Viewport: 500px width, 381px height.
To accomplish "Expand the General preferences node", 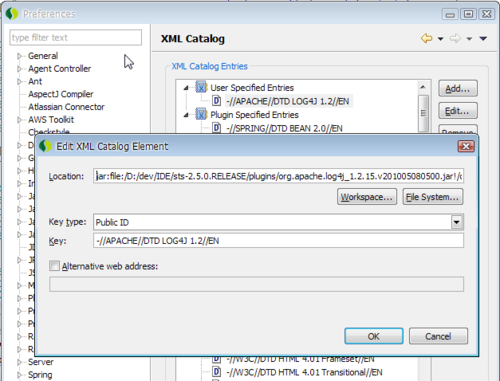I will coord(19,56).
